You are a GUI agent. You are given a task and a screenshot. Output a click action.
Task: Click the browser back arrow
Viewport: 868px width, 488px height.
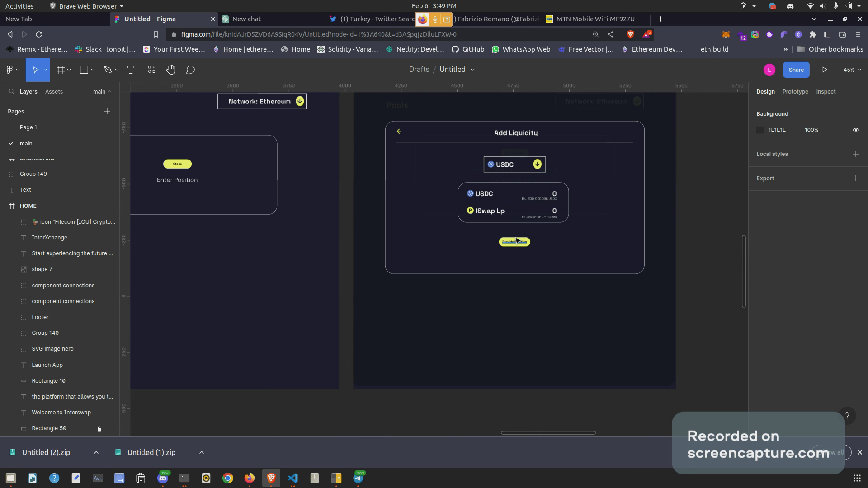click(x=10, y=34)
